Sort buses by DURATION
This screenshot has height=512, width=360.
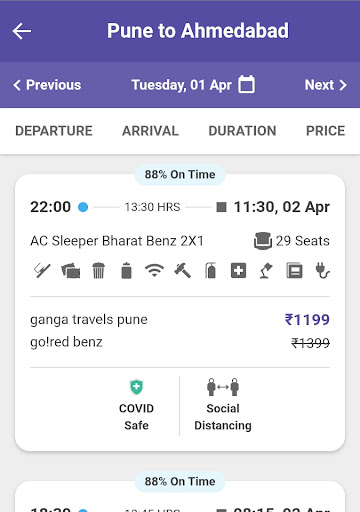pos(242,131)
